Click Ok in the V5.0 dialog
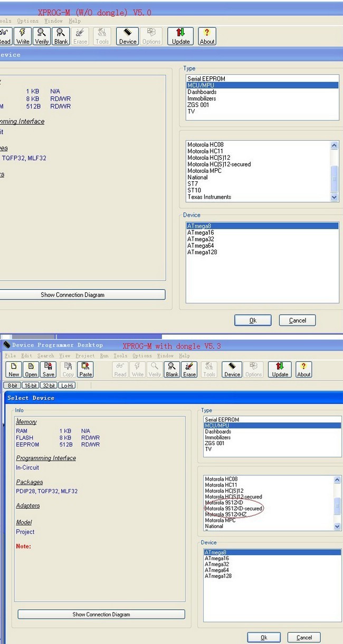The image size is (343, 644). [253, 320]
